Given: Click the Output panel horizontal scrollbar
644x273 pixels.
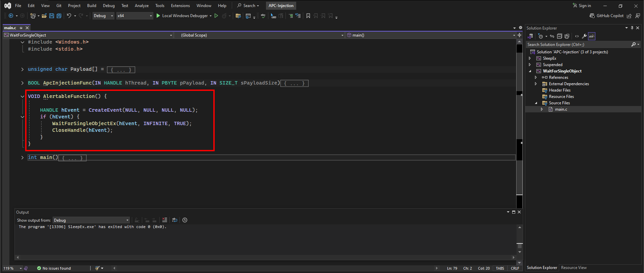Looking at the screenshot, I should pos(265,257).
